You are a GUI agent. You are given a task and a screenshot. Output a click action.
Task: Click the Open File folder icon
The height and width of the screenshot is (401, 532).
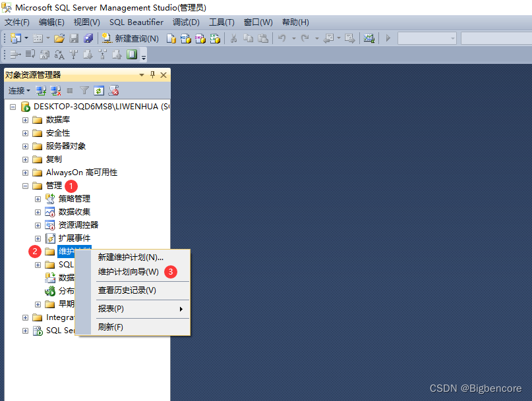point(59,38)
